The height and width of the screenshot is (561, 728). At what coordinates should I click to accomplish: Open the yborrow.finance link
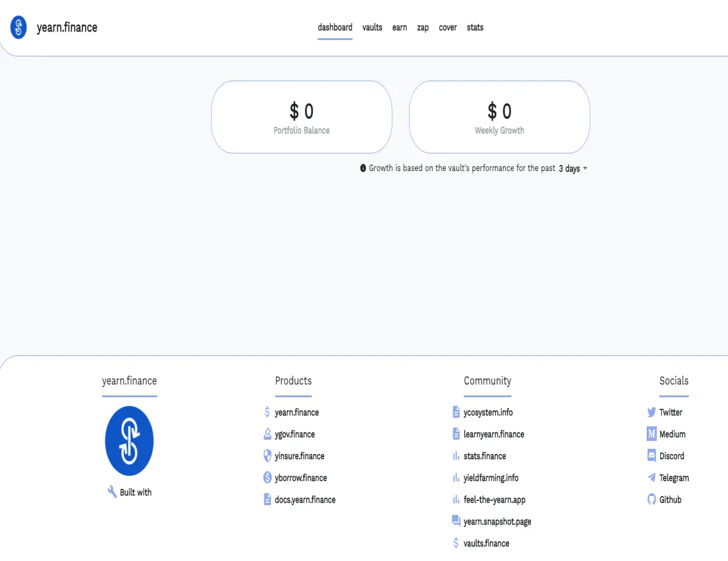click(301, 478)
